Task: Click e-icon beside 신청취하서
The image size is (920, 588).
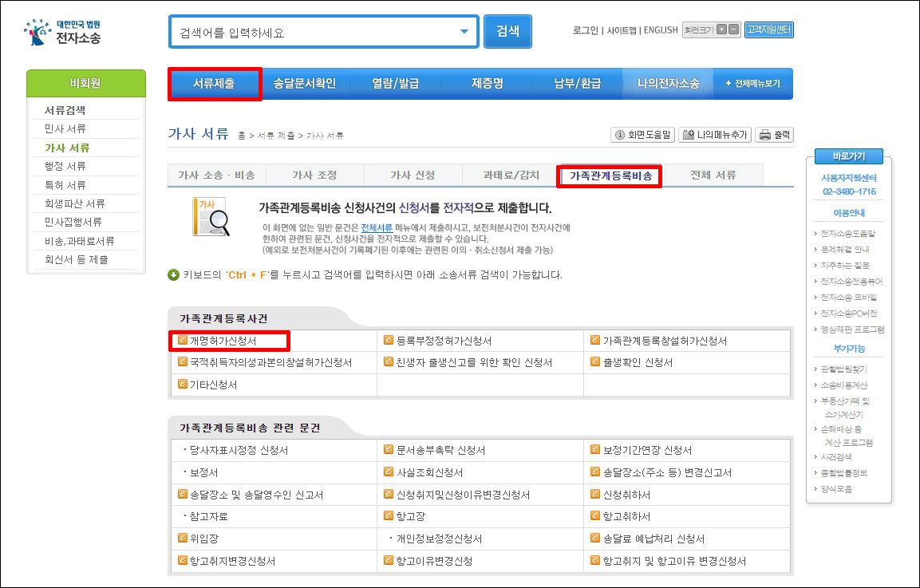Action: (x=595, y=494)
